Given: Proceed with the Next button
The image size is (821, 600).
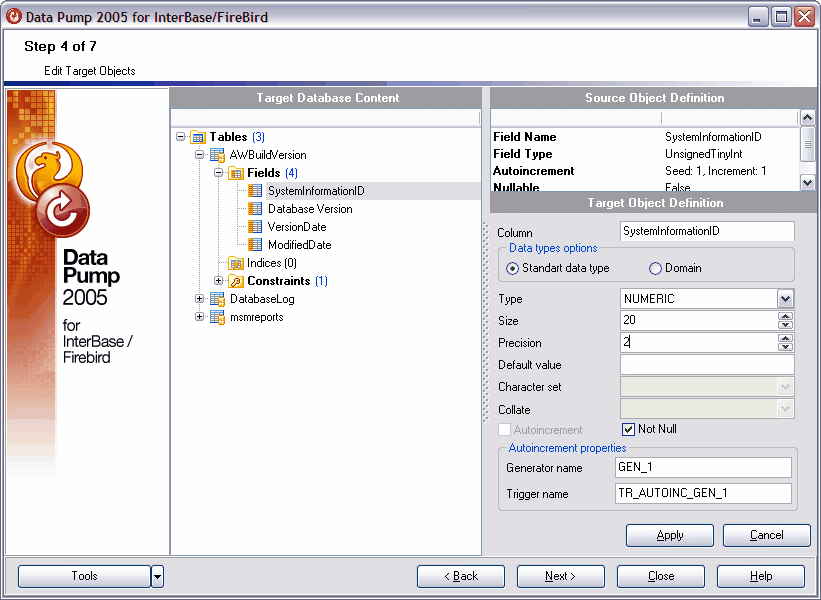Looking at the screenshot, I should (x=561, y=576).
